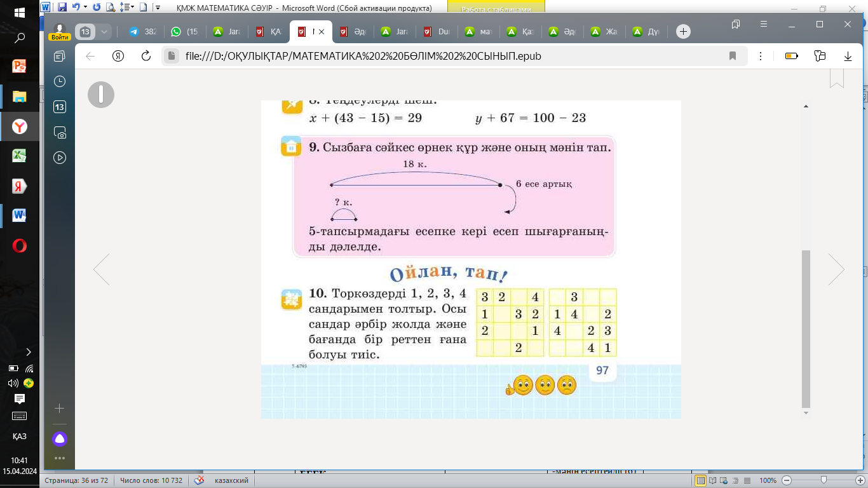This screenshot has height=488, width=868.
Task: Click the Word zoom in plus button
Action: [x=860, y=480]
